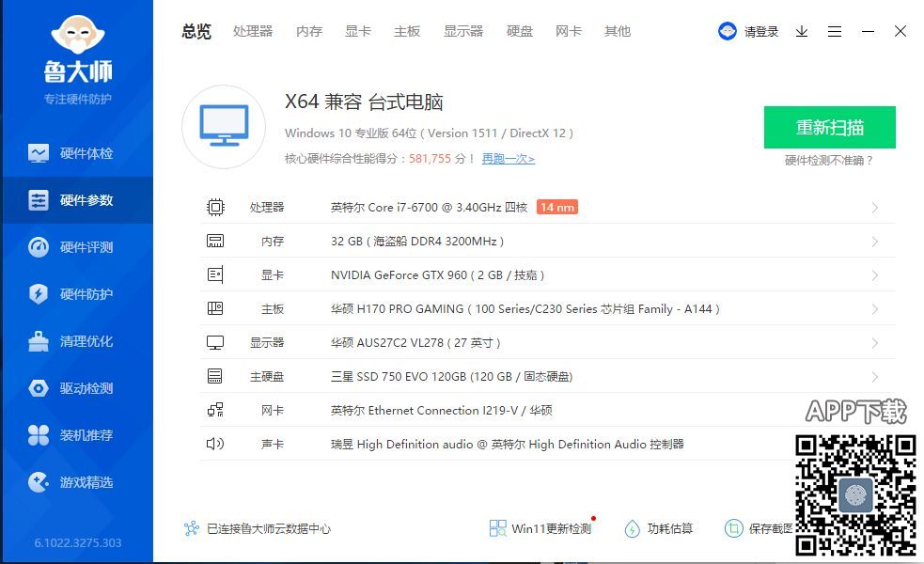Open 游戏精选 in the sidebar

(75, 482)
